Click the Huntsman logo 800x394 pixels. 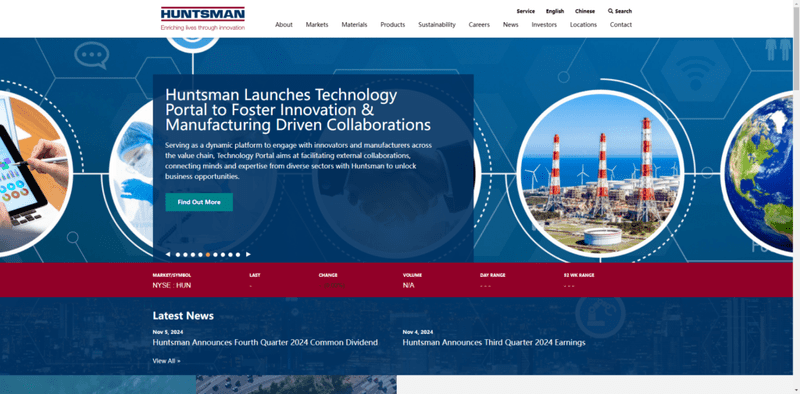point(203,19)
